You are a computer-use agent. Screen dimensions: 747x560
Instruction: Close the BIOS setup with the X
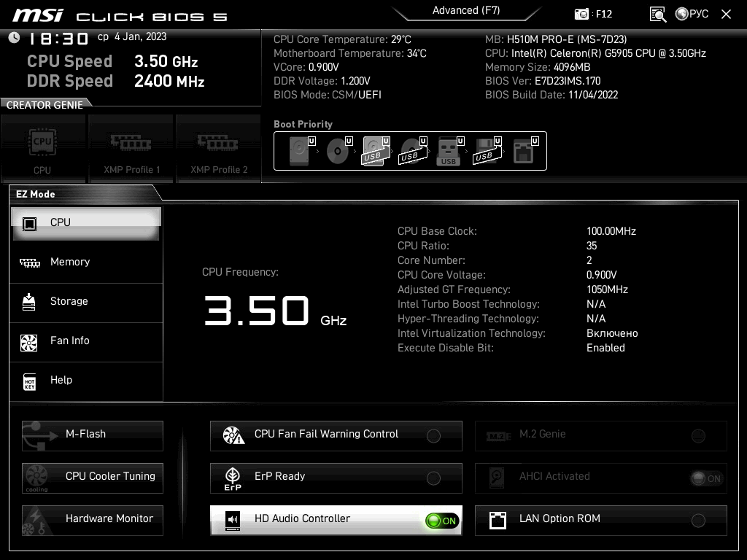click(x=726, y=15)
